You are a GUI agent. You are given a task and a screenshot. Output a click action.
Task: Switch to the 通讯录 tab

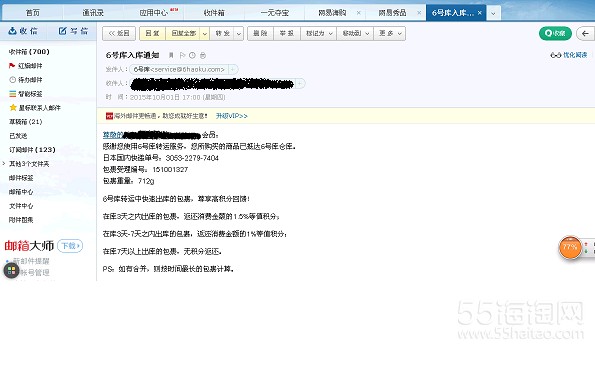coord(93,13)
